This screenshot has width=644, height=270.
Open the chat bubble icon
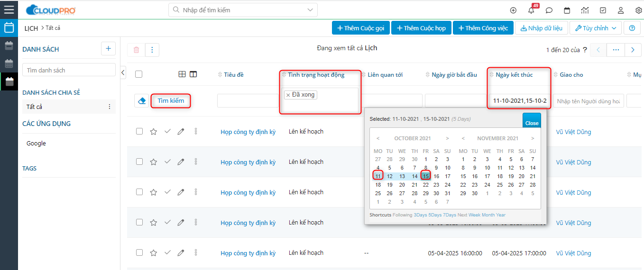[549, 10]
